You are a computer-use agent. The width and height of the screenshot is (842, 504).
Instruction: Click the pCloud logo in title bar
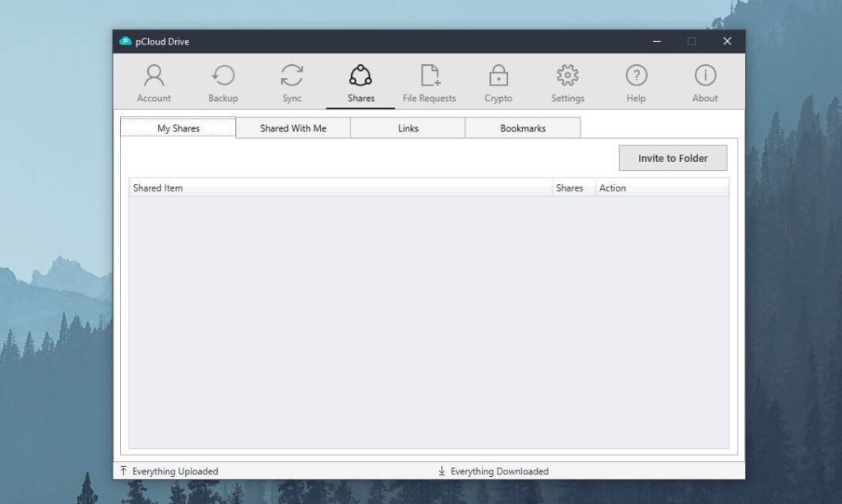125,41
